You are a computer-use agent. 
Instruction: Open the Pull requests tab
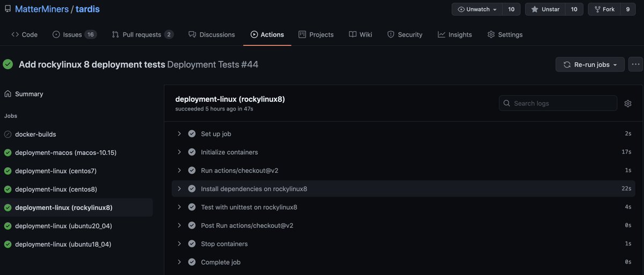(x=143, y=34)
